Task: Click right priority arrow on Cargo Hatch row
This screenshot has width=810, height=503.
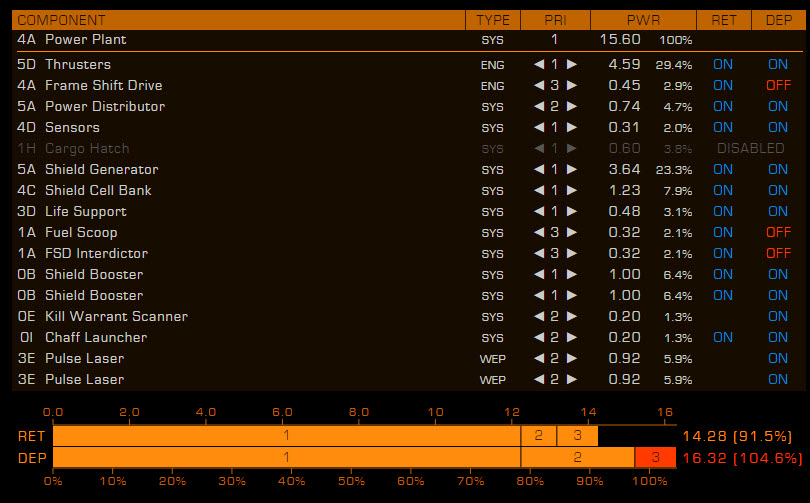Action: tap(571, 149)
